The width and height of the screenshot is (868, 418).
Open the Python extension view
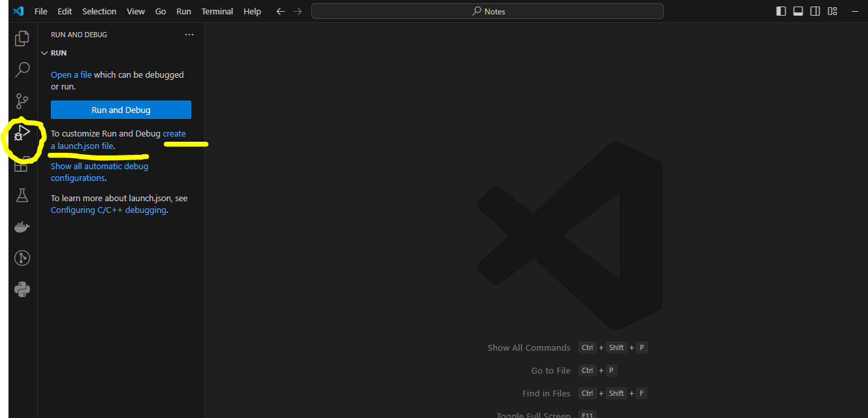click(x=22, y=289)
